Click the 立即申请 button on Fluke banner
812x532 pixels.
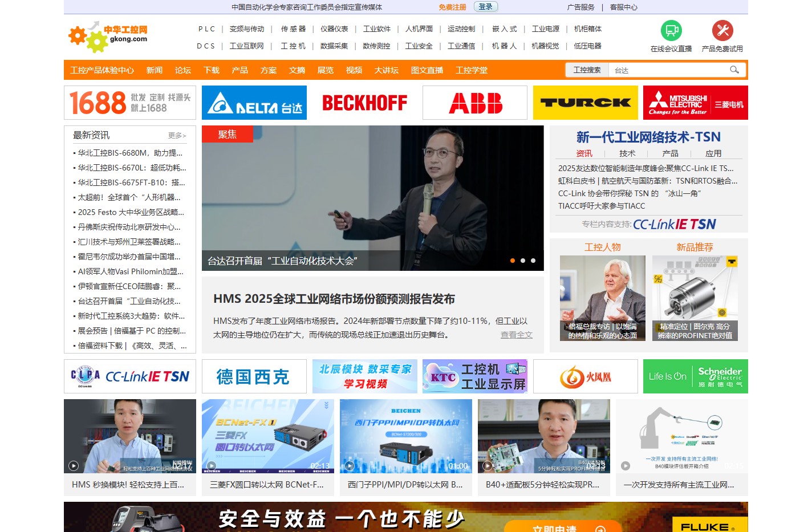click(x=562, y=527)
